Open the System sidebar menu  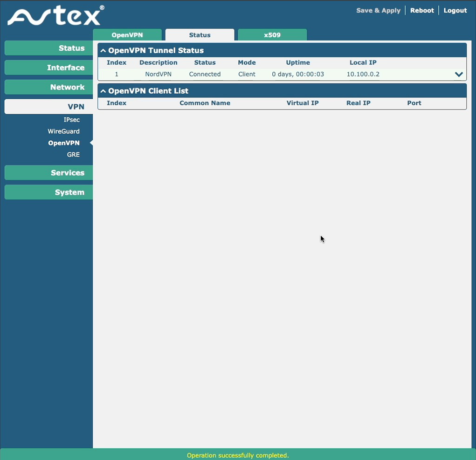(48, 192)
